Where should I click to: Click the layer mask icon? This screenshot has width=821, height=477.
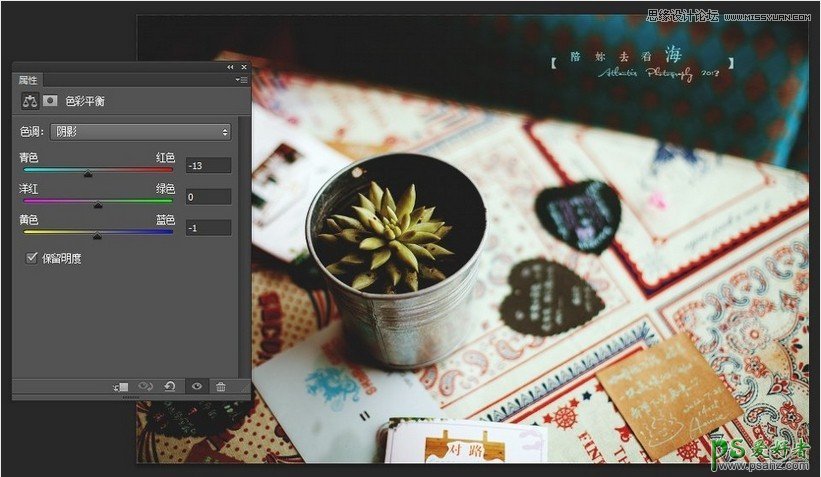pos(50,101)
